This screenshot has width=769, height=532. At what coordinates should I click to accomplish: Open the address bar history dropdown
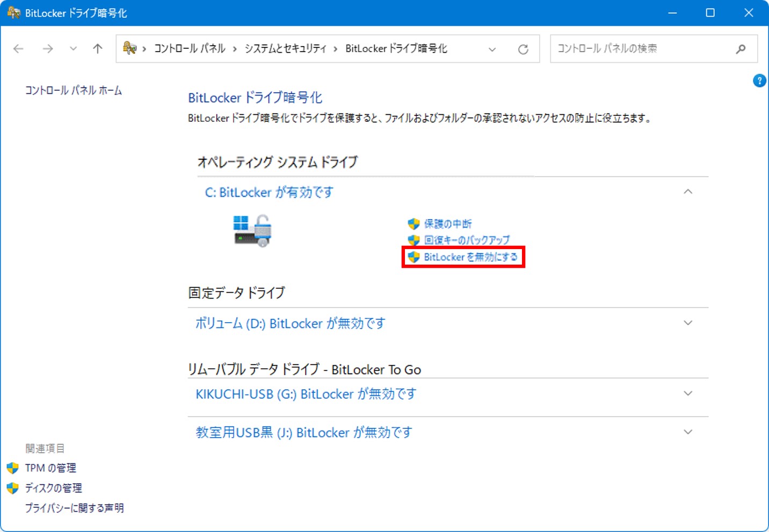[x=492, y=49]
